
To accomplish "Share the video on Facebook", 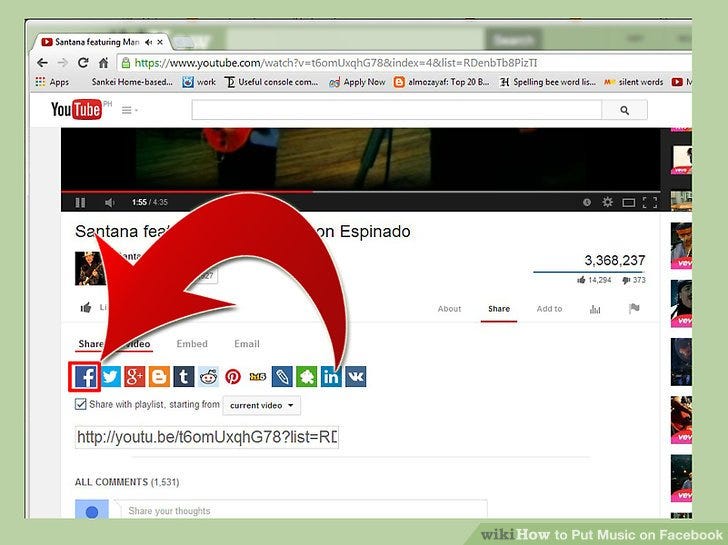I will click(x=85, y=376).
